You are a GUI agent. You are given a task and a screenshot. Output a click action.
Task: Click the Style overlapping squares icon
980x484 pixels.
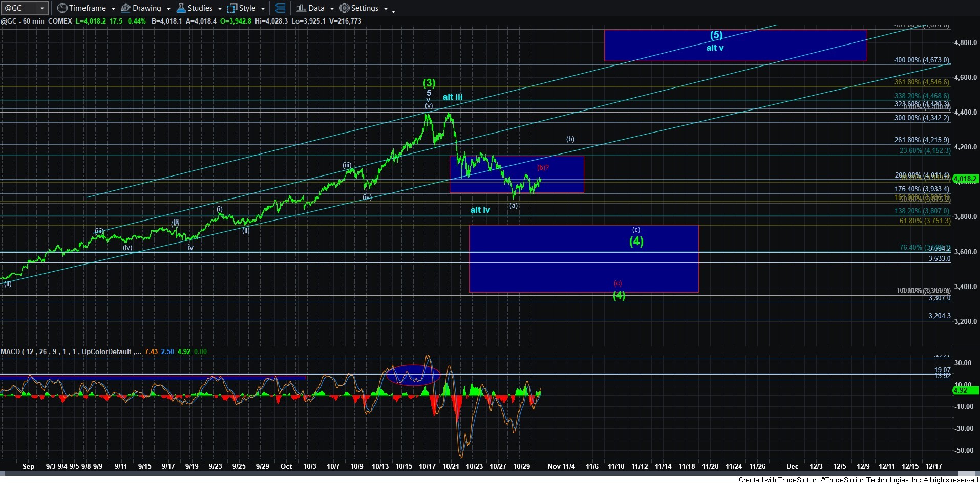coord(232,8)
